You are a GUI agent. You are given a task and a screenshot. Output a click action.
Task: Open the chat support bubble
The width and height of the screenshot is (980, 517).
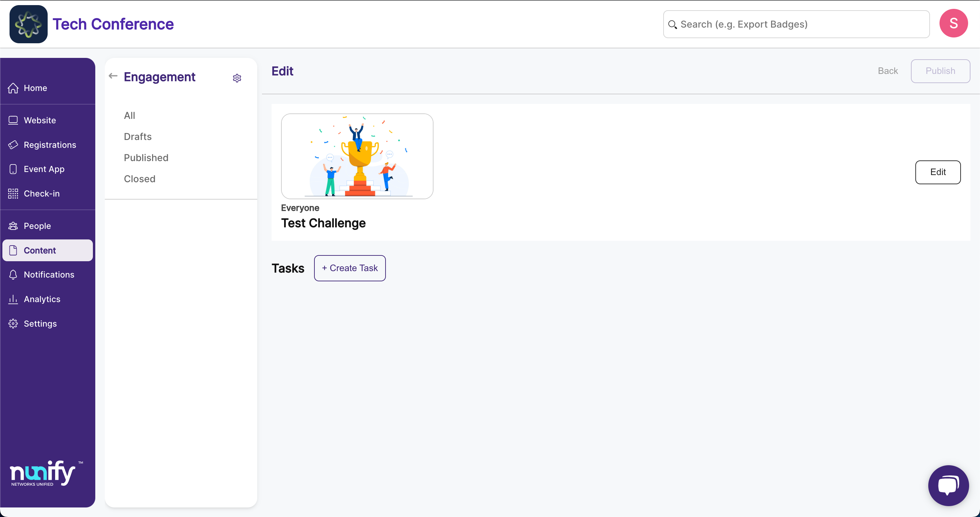tap(948, 485)
